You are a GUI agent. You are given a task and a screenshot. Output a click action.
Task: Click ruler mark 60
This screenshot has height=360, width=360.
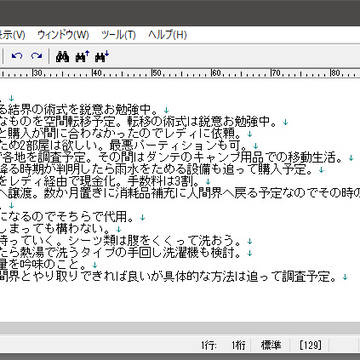click(217, 73)
